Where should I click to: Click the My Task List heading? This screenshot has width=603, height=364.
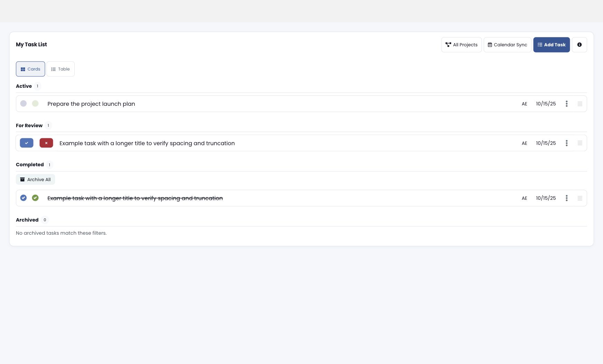tap(31, 44)
